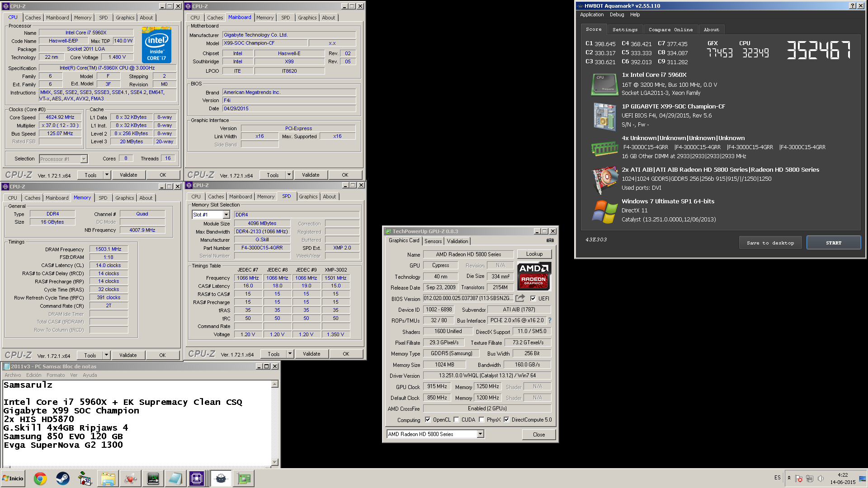Image resolution: width=868 pixels, height=488 pixels.
Task: Open Google Chrome from the taskbar
Action: point(40,479)
